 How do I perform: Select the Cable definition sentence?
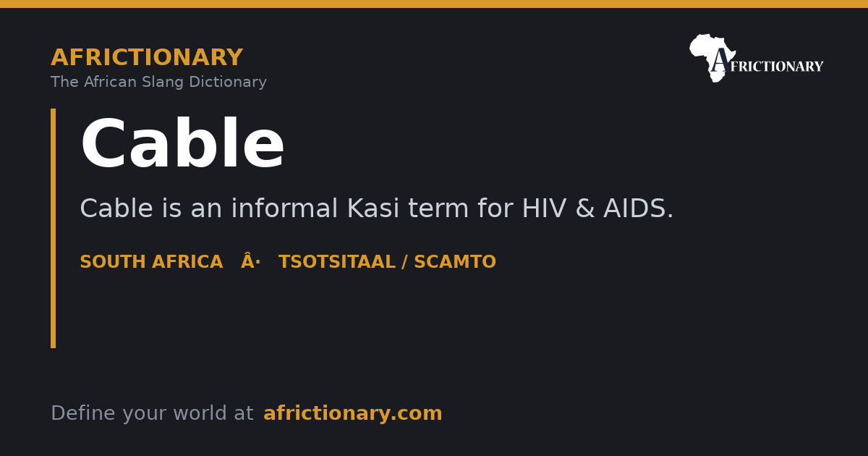(376, 209)
